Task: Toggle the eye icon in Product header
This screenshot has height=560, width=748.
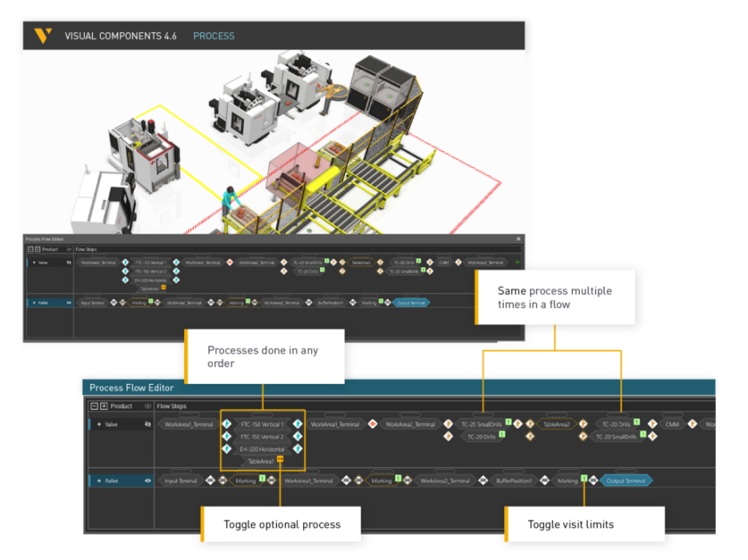Action: click(147, 406)
